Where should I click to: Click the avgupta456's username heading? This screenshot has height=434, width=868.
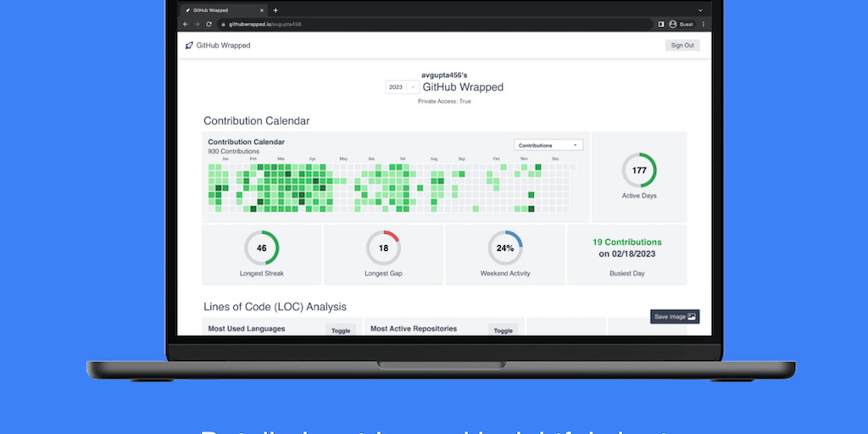point(444,75)
